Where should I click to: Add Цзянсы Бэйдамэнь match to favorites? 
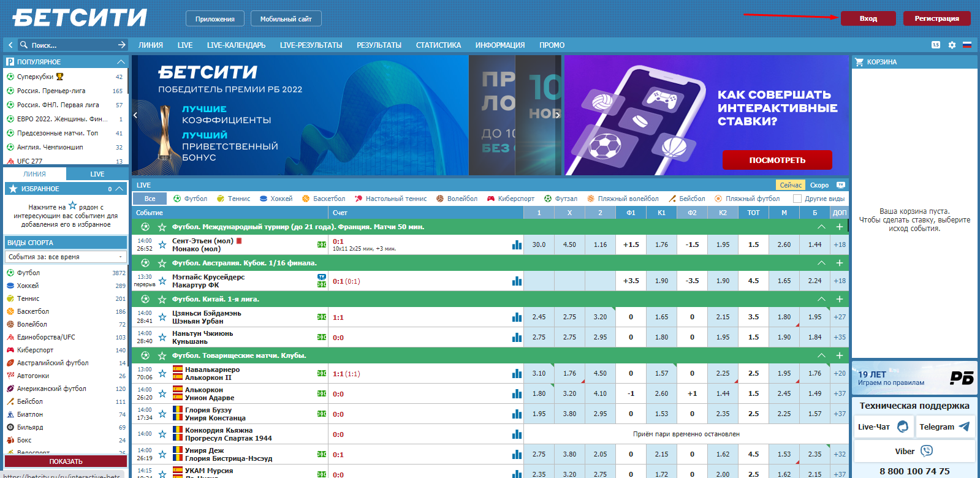point(162,317)
